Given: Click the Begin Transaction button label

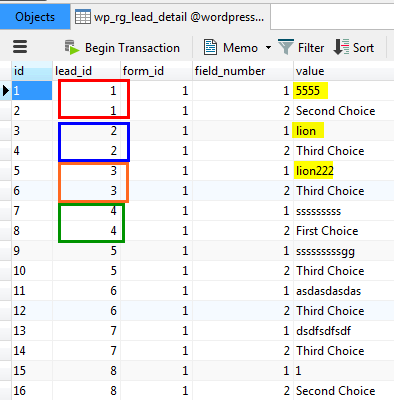Looking at the screenshot, I should pyautogui.click(x=132, y=48).
